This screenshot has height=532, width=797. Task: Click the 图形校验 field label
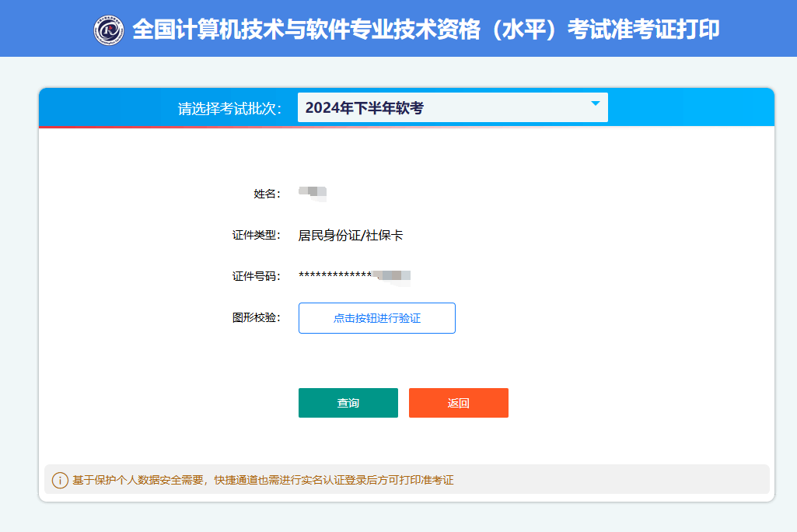tap(256, 317)
